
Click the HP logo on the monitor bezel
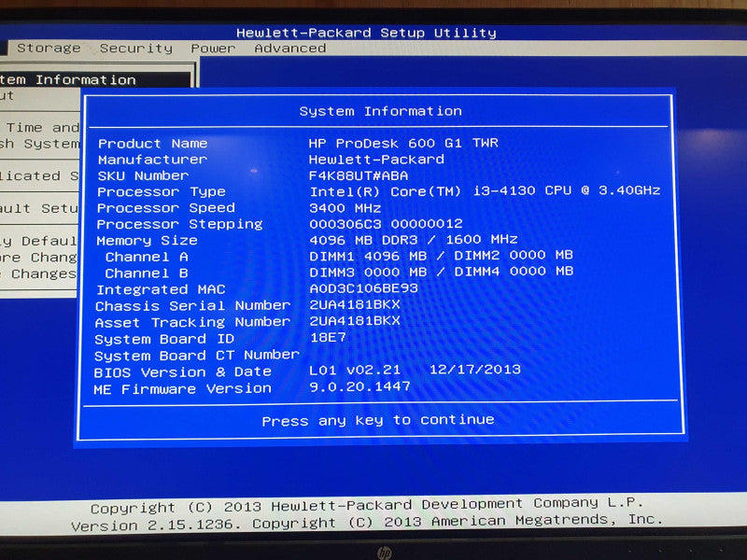point(384,553)
